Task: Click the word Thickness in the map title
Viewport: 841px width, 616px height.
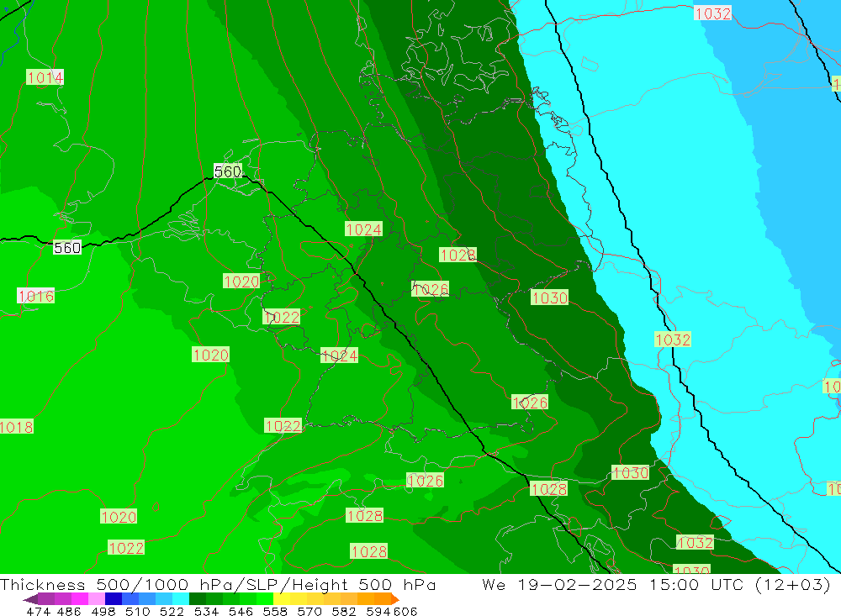Action: point(43,584)
